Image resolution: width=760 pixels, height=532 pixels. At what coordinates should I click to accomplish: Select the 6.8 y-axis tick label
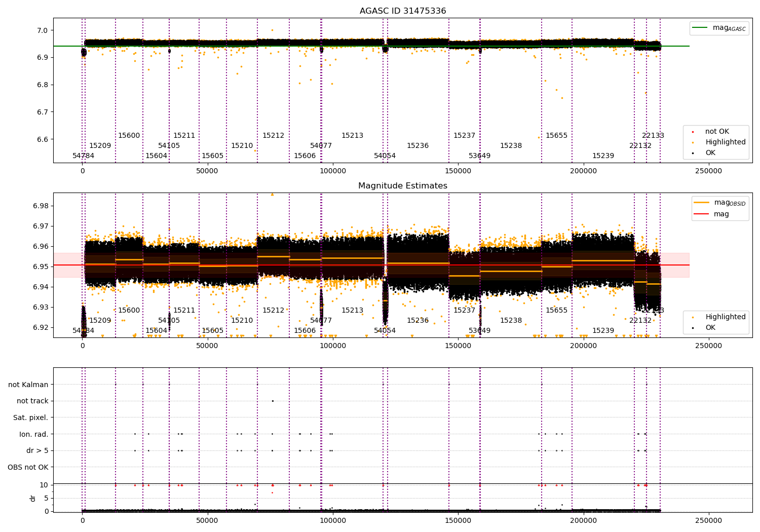(43, 85)
